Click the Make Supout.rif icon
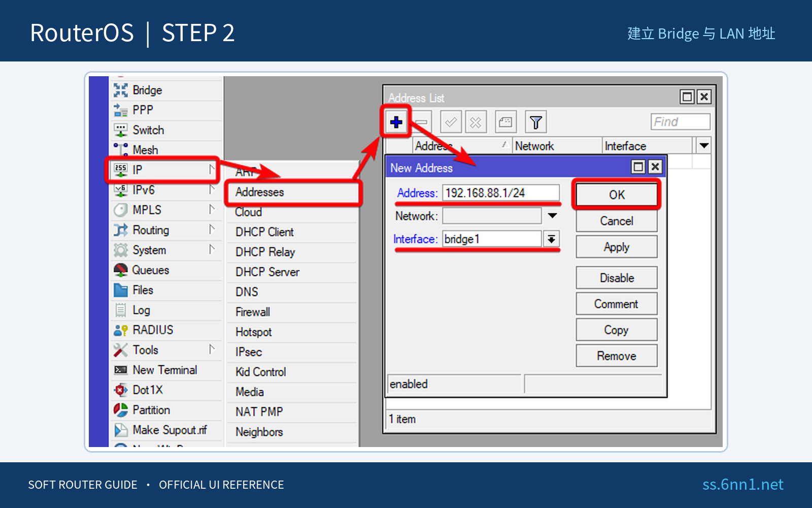This screenshot has height=508, width=812. [121, 430]
